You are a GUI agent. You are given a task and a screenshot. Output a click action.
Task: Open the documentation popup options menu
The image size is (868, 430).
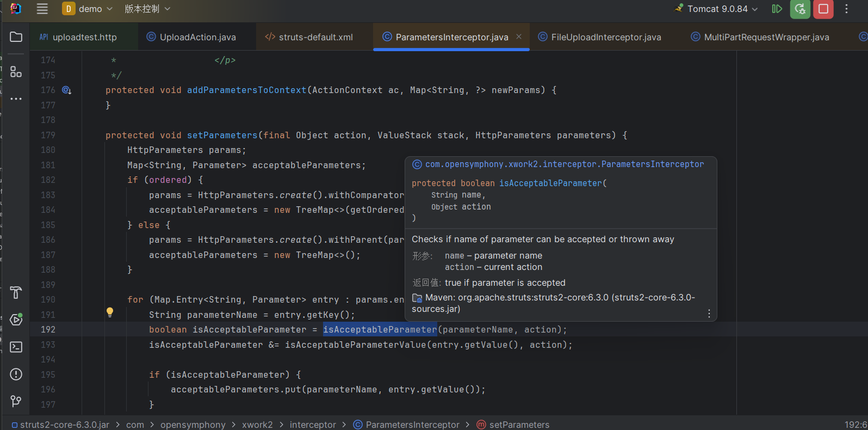pyautogui.click(x=709, y=314)
